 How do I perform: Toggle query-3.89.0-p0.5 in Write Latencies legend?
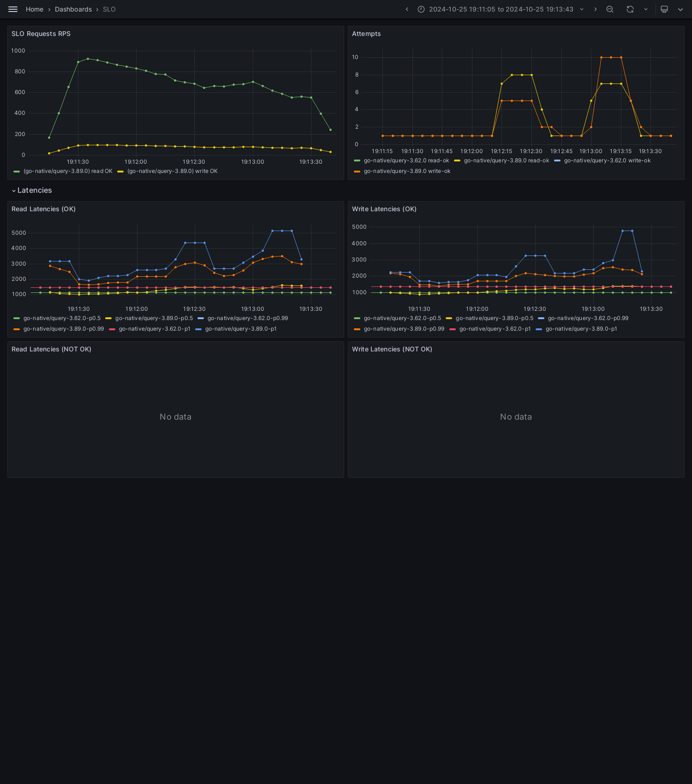click(495, 318)
